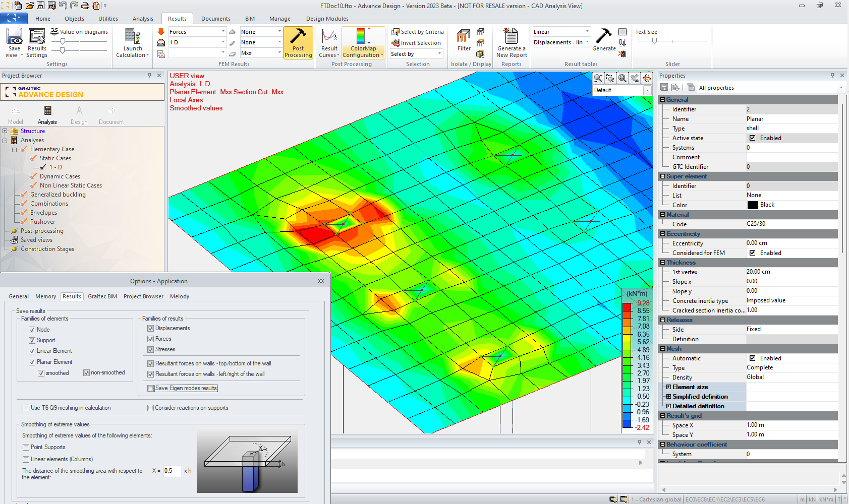
Task: Switch to Melody tab in Options dialog
Action: click(x=180, y=296)
